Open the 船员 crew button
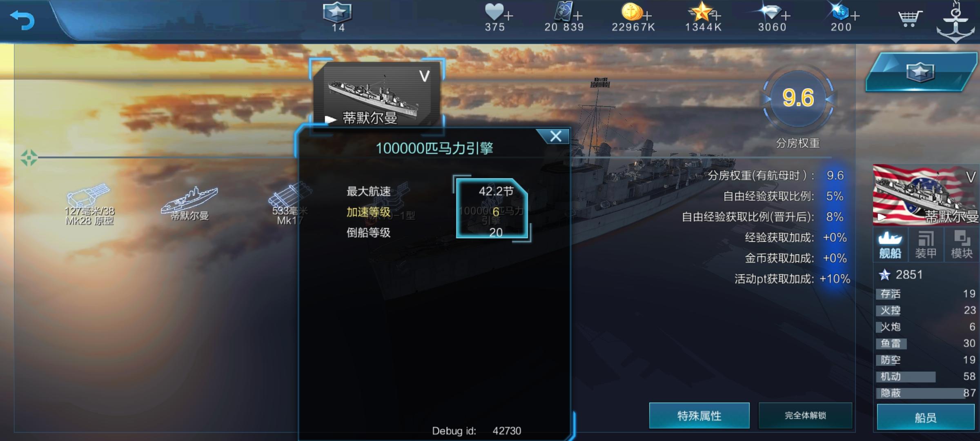 pyautogui.click(x=926, y=417)
